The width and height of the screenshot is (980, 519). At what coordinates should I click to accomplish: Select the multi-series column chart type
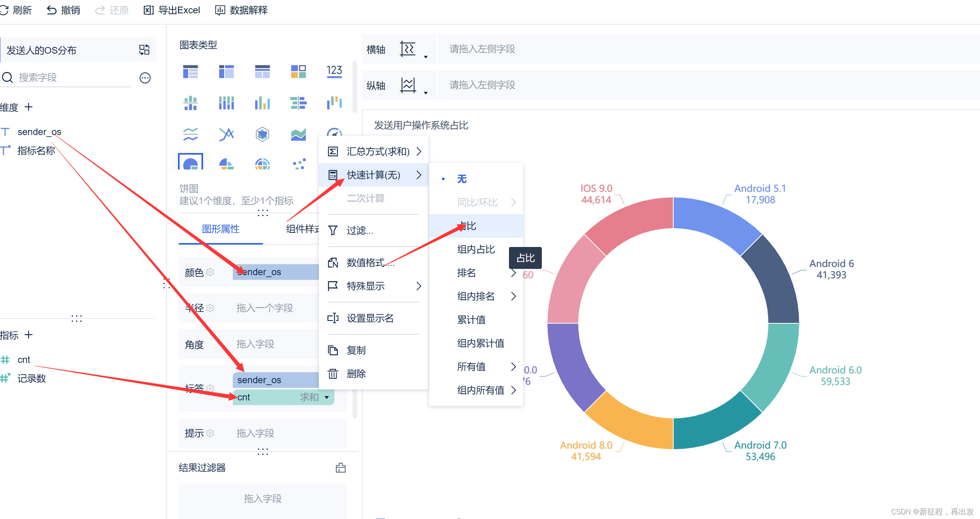click(x=263, y=103)
